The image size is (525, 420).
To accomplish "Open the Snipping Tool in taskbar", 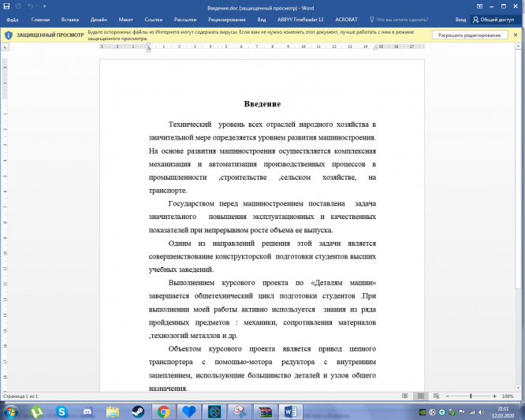I will tap(240, 411).
